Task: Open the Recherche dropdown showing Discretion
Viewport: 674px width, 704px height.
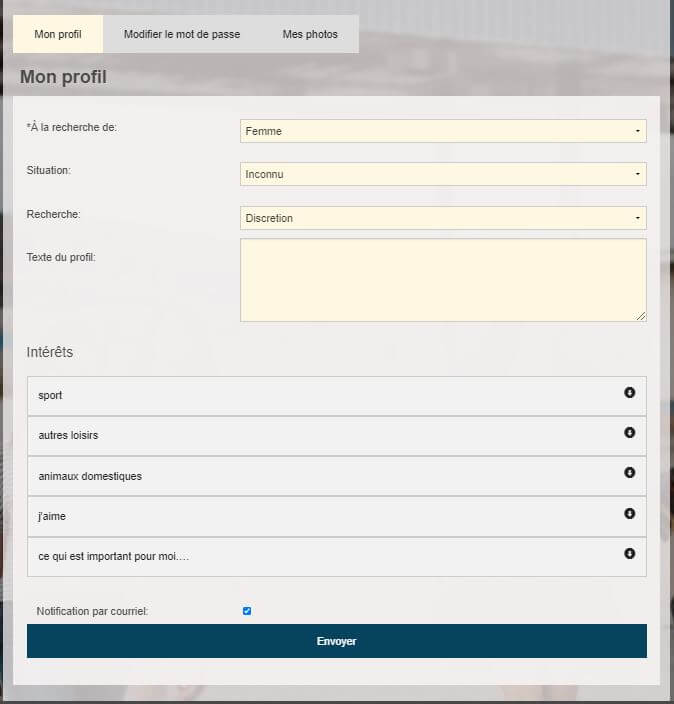Action: pos(443,218)
